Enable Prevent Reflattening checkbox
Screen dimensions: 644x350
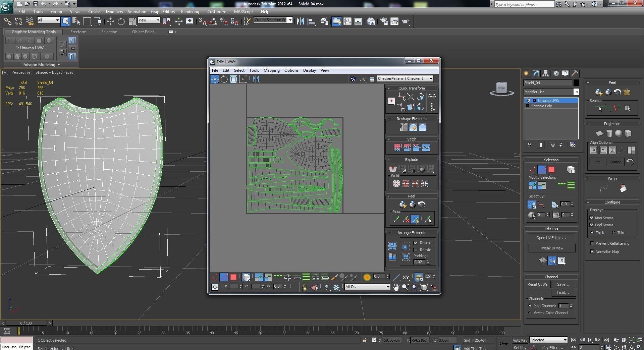coord(592,243)
